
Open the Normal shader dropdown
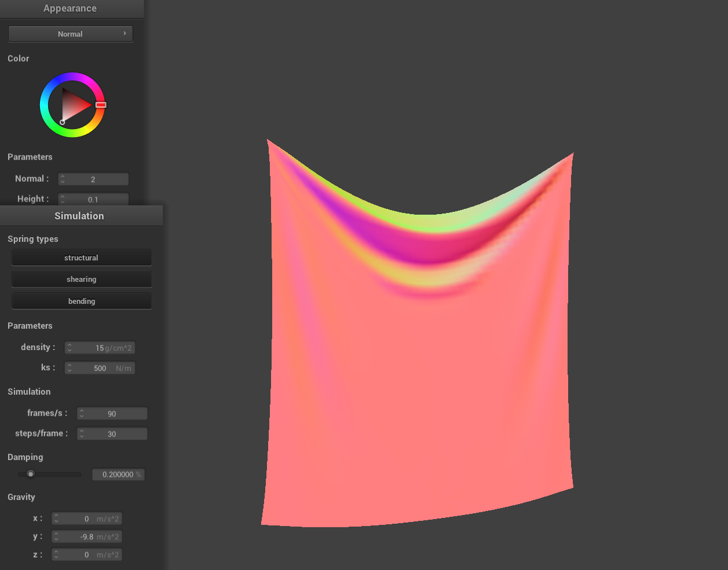point(70,34)
